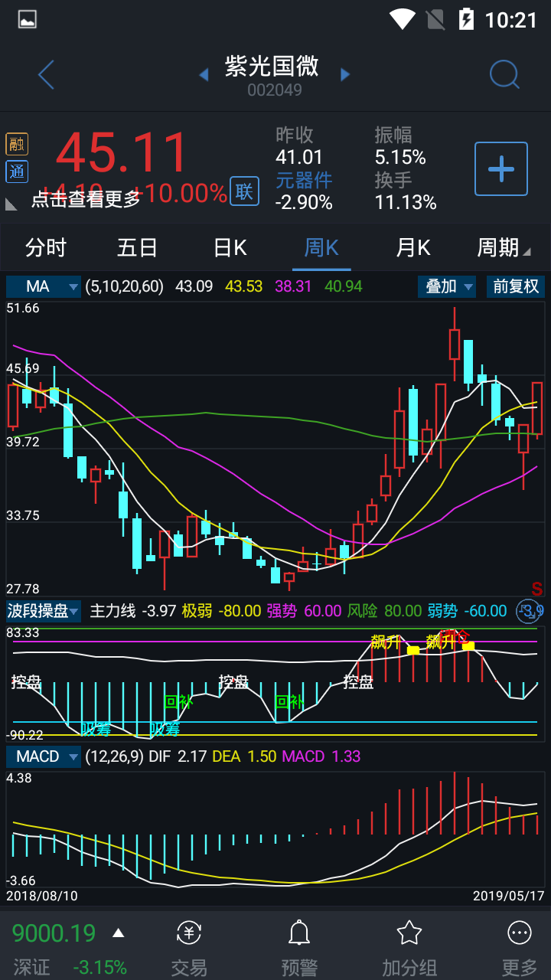This screenshot has height=980, width=551.
Task: Switch to the 分时 tab
Action: click(x=46, y=247)
